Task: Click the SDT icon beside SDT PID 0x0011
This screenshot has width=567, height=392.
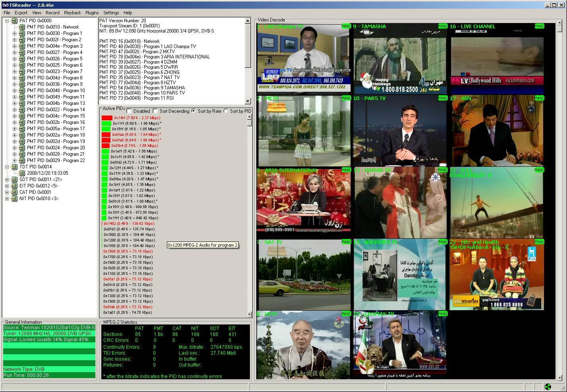Action: 14,180
